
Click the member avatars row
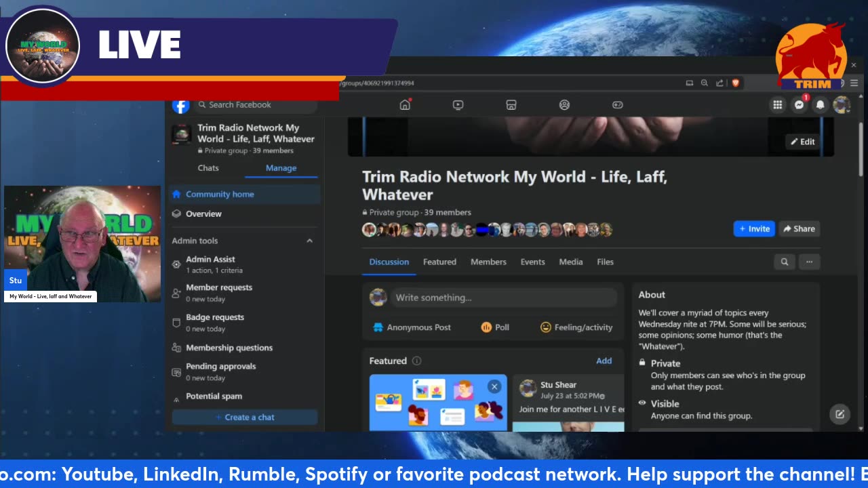(x=487, y=230)
